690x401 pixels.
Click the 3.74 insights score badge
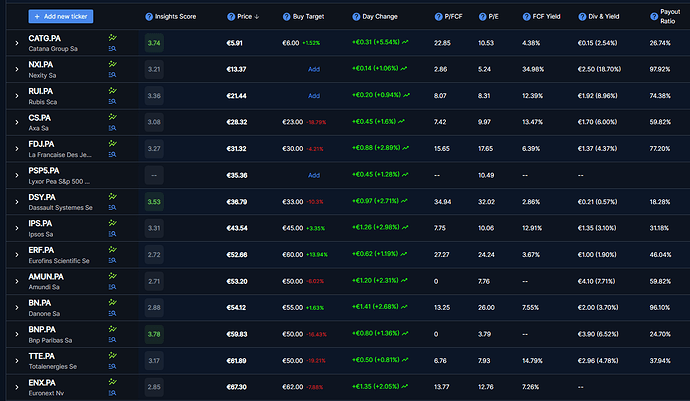(154, 43)
